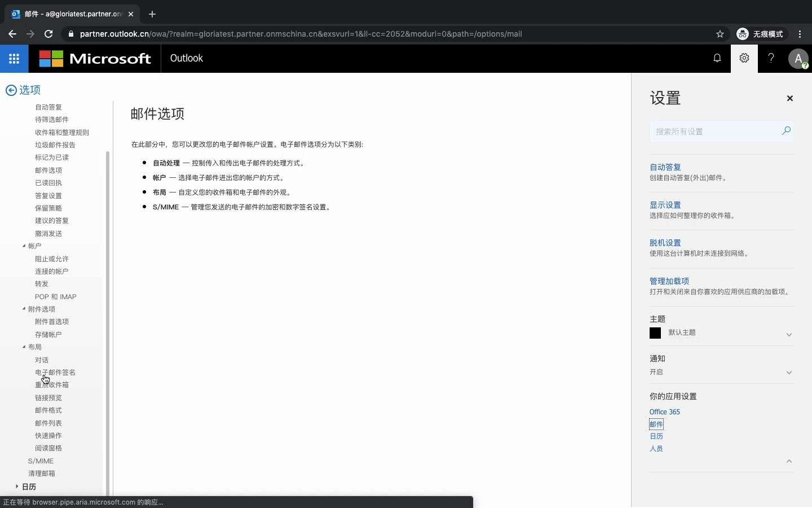Open Chrome's three-dot menu

(800, 34)
